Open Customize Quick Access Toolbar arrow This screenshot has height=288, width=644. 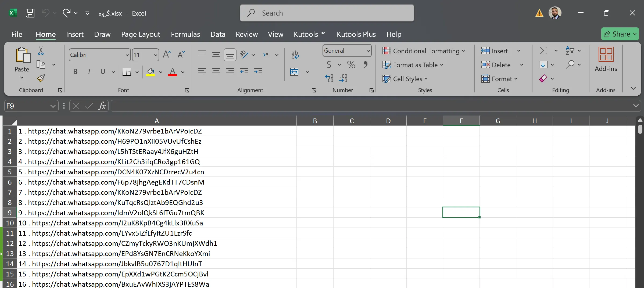tap(87, 13)
